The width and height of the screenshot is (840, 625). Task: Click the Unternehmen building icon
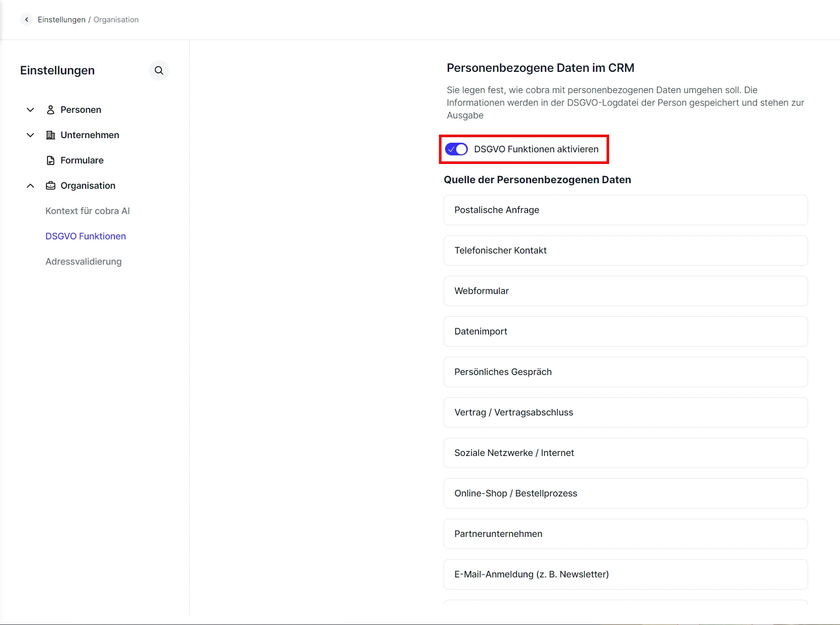[51, 135]
